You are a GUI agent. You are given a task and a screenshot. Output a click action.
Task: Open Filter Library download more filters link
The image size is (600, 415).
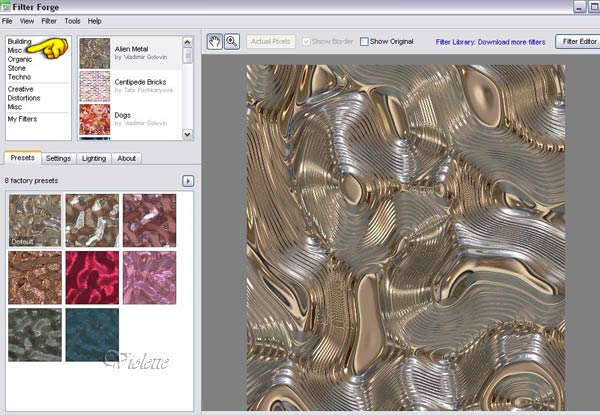(491, 43)
